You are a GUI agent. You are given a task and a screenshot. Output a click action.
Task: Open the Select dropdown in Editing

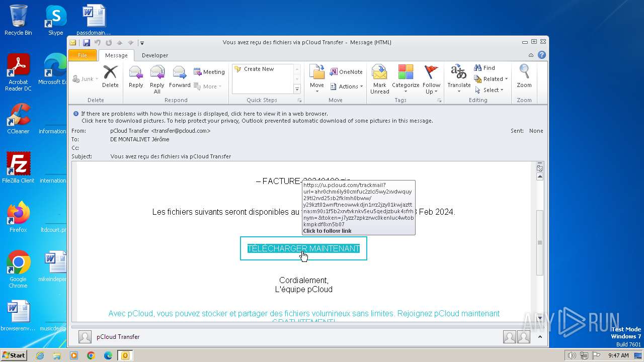click(x=489, y=90)
